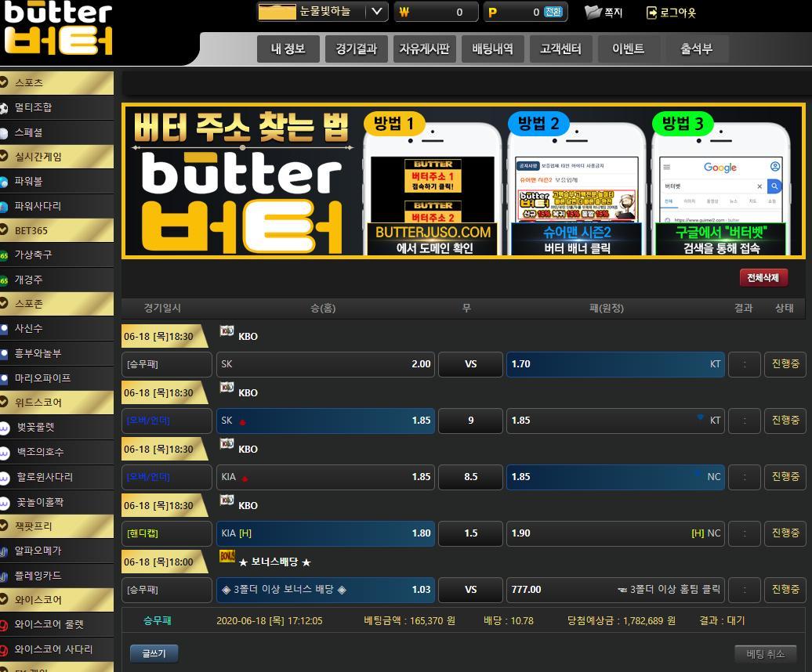
Task: Collapse the 실시간게임 sidebar section
Action: tap(4, 157)
